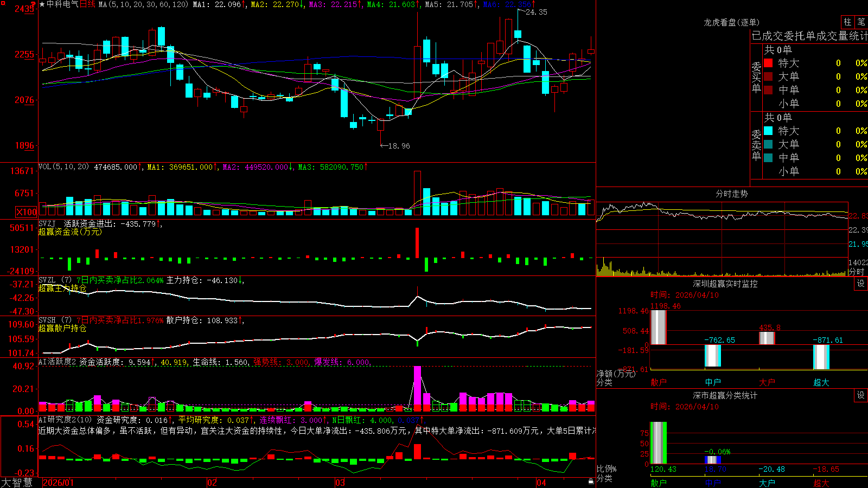Click the 04 month marker on the time axis
The image size is (868, 488).
[541, 483]
